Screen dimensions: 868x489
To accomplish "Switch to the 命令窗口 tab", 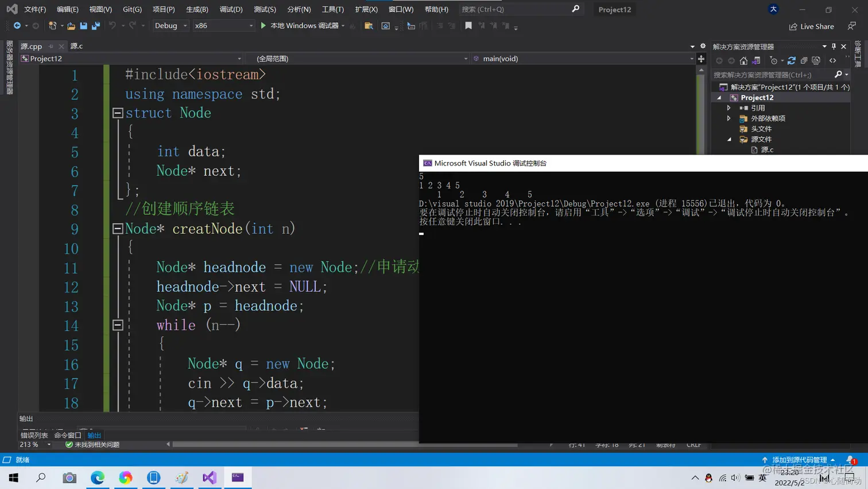I will [x=68, y=436].
